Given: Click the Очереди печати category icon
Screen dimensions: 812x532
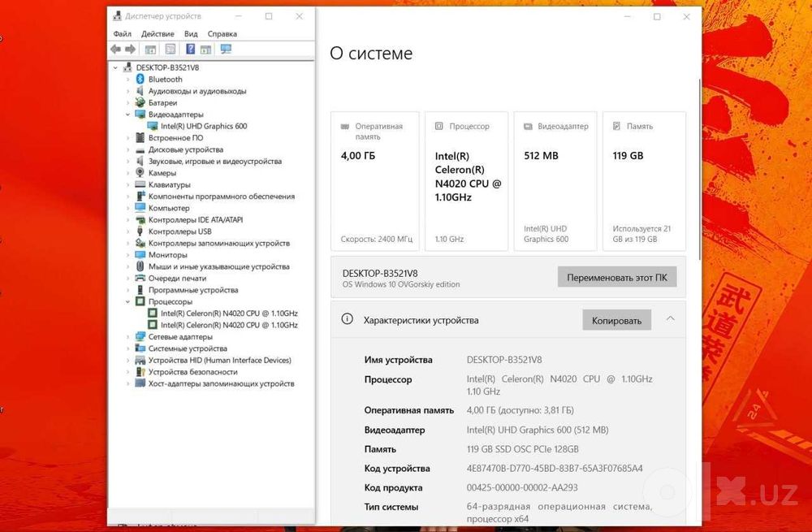Looking at the screenshot, I should (x=140, y=278).
